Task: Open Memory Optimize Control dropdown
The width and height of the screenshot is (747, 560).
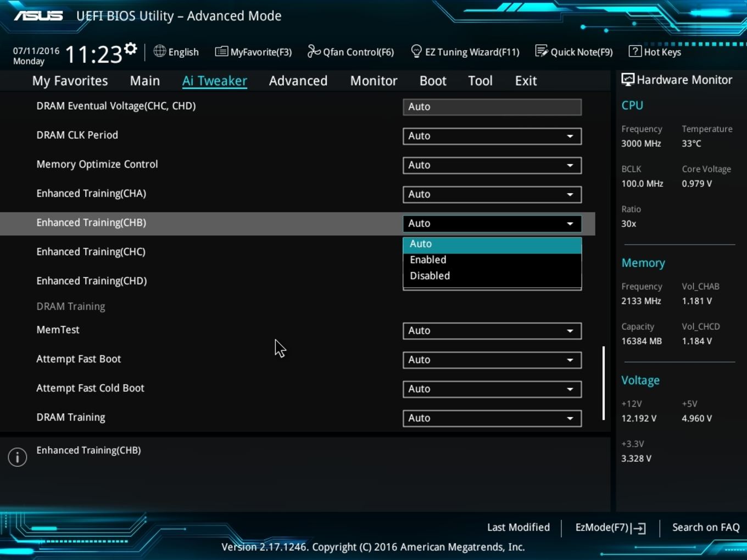Action: click(x=492, y=165)
